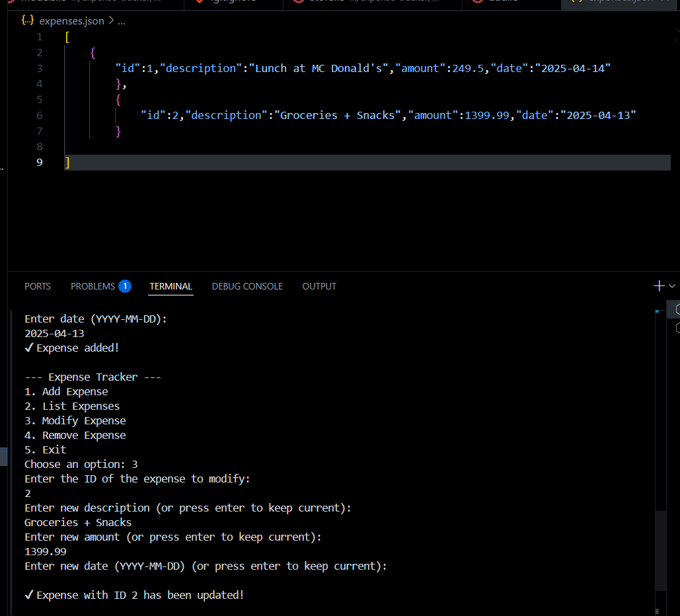Launch a new terminal with the plus icon
The height and width of the screenshot is (616, 680).
click(659, 286)
